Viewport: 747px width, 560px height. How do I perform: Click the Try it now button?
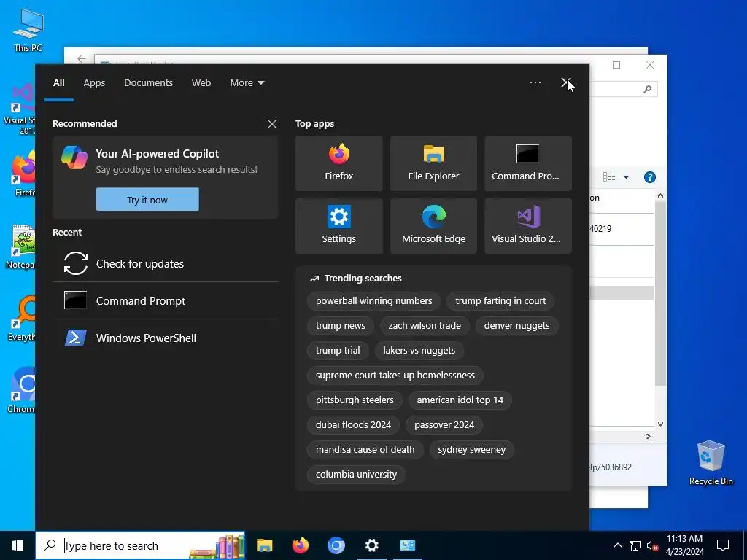147,200
